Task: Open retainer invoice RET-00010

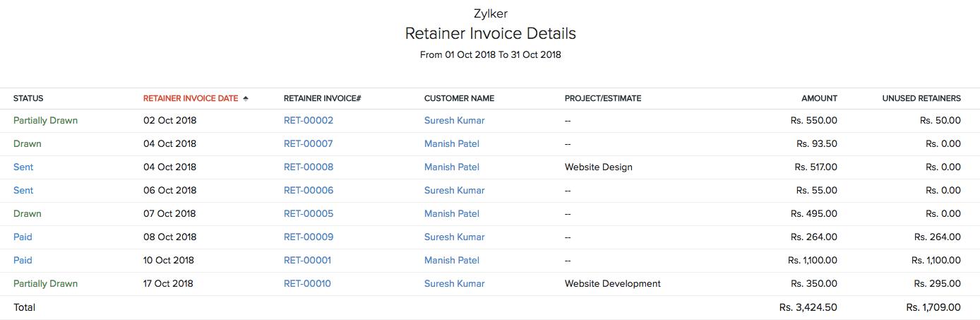Action: (x=307, y=284)
